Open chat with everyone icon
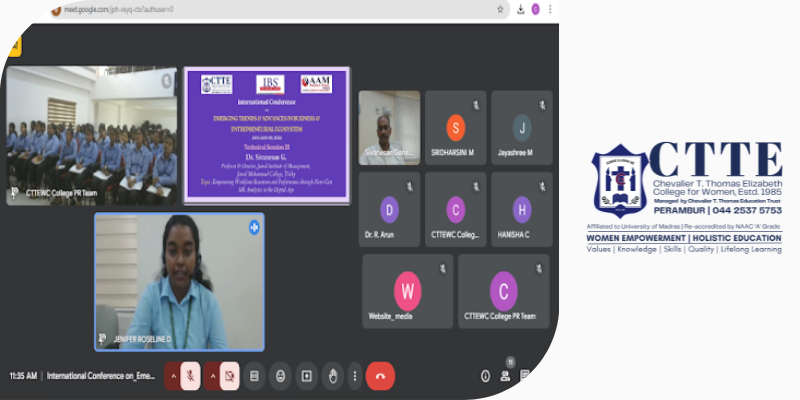This screenshot has width=800, height=400. 524,376
